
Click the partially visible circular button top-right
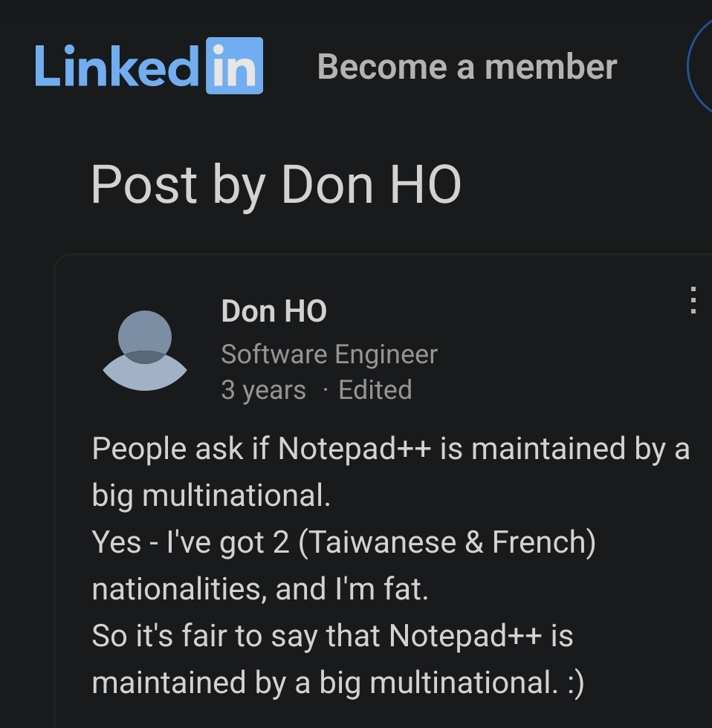702,65
